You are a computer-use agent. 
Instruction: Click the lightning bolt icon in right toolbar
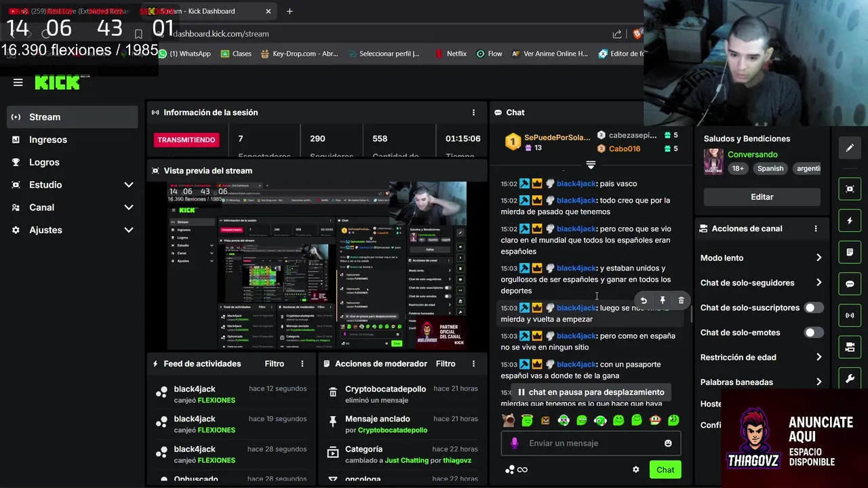[850, 220]
